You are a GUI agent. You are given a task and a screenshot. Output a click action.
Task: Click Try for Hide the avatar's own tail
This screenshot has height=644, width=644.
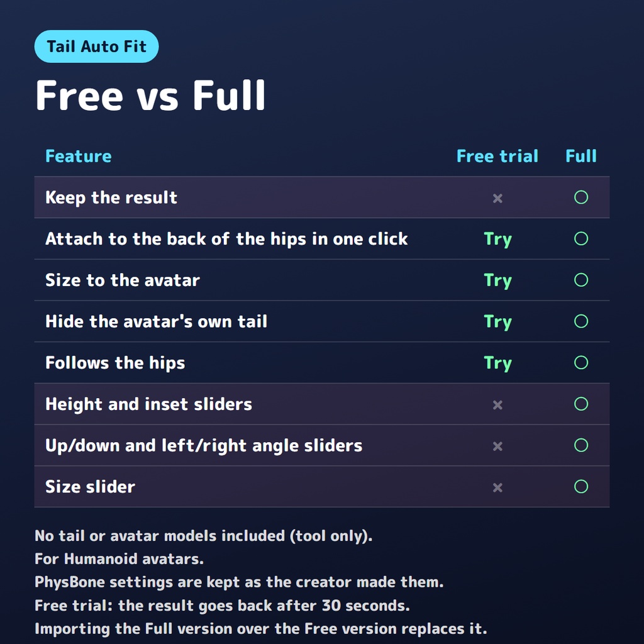tap(498, 321)
